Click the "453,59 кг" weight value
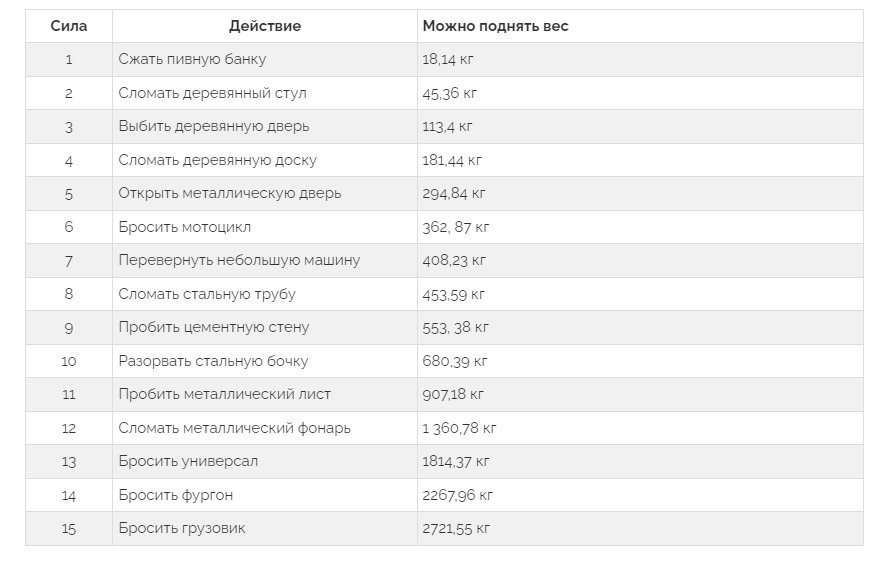The height and width of the screenshot is (564, 884). pyautogui.click(x=453, y=294)
